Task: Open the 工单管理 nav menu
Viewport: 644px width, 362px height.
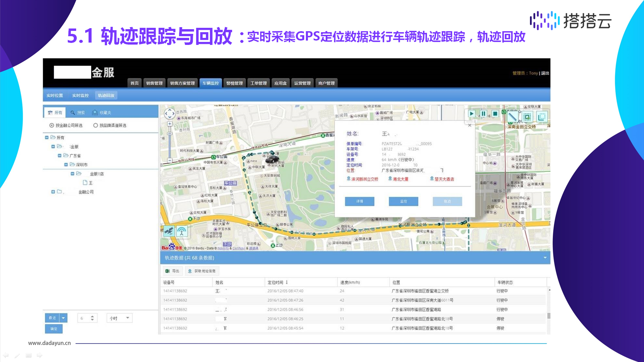Action: (x=259, y=83)
